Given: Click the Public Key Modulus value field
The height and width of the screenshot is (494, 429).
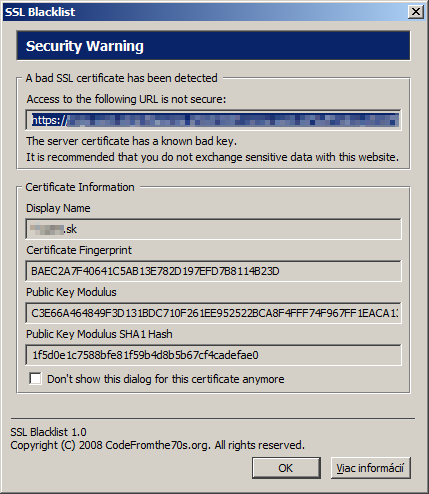Looking at the screenshot, I should (x=213, y=313).
